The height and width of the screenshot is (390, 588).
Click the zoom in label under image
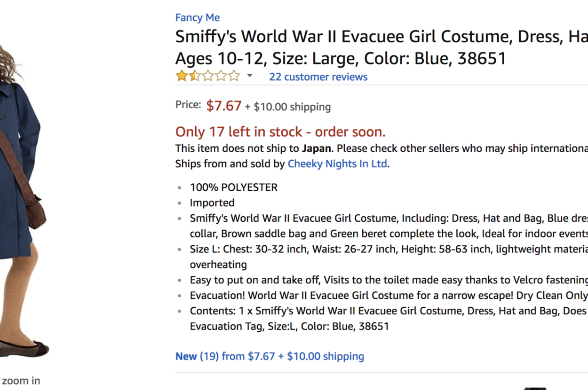[21, 381]
